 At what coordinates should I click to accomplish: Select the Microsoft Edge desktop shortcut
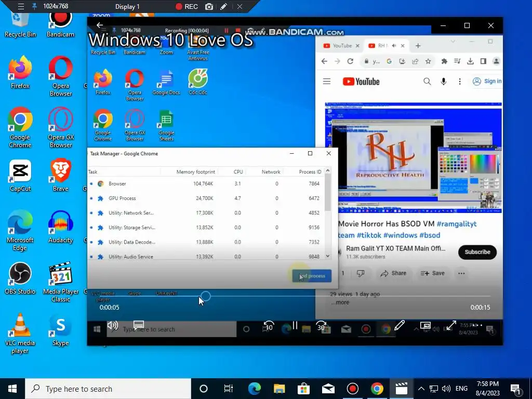(x=20, y=230)
